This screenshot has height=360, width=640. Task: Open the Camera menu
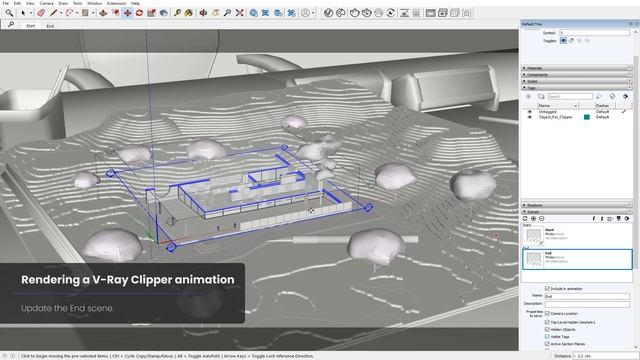click(x=46, y=3)
